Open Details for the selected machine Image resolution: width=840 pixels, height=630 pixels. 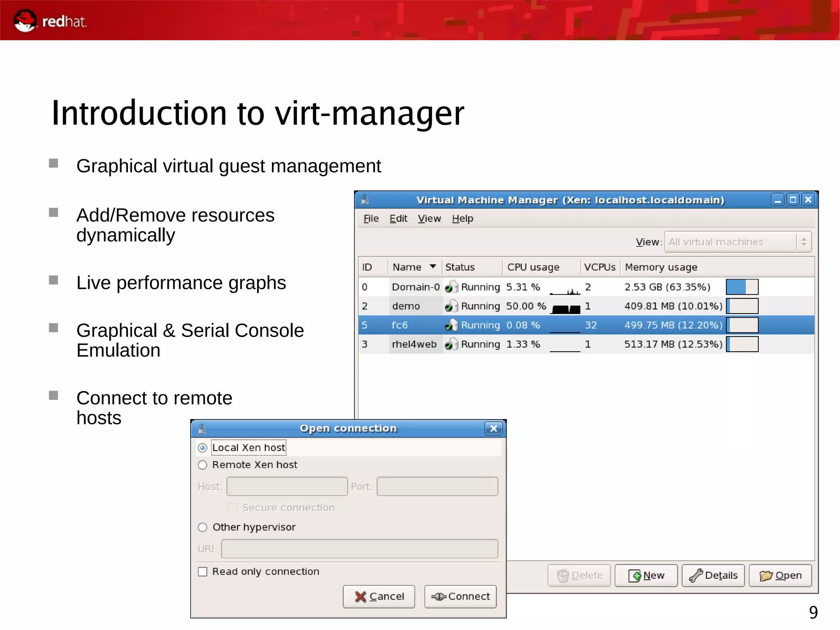713,575
